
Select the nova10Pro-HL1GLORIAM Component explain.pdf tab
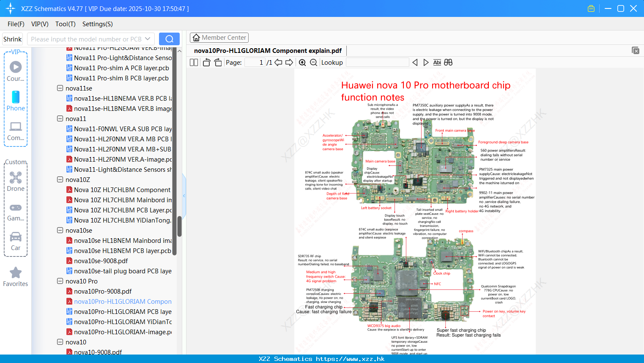(268, 51)
